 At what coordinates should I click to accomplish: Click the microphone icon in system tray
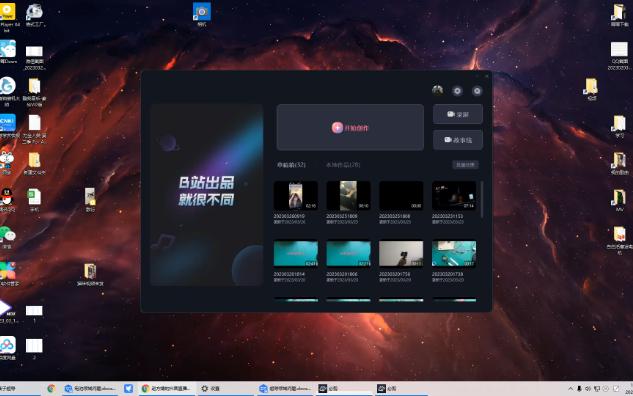coord(579,389)
